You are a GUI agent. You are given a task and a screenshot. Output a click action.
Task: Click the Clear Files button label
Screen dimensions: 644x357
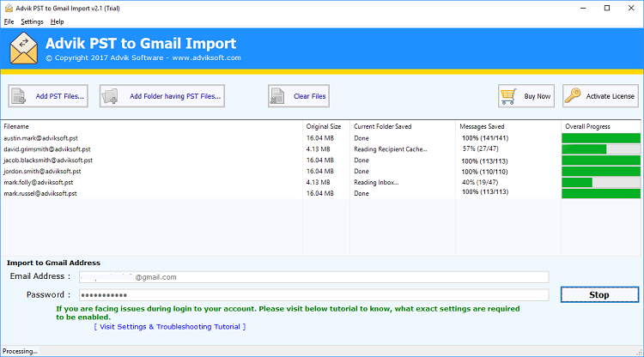click(x=309, y=96)
